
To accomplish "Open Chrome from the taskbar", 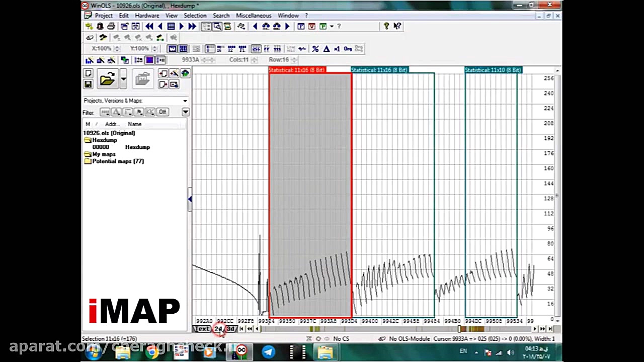I will coord(152,351).
